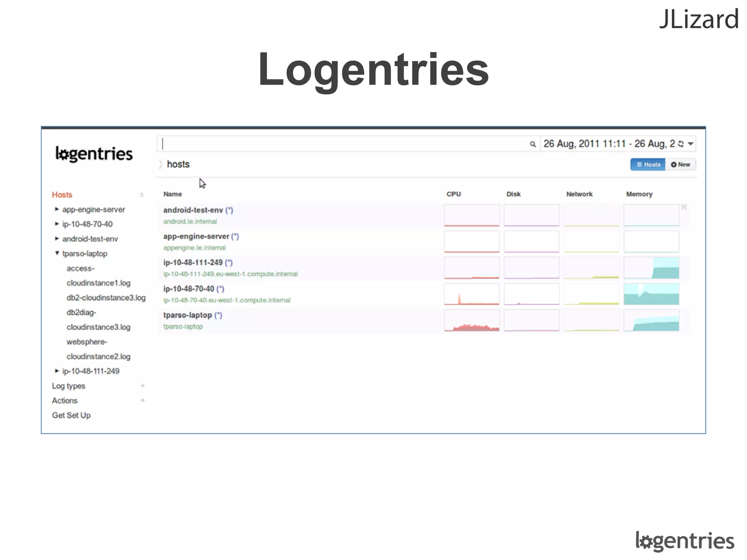Open Network graph for ip-10-48-111-249

click(x=592, y=268)
